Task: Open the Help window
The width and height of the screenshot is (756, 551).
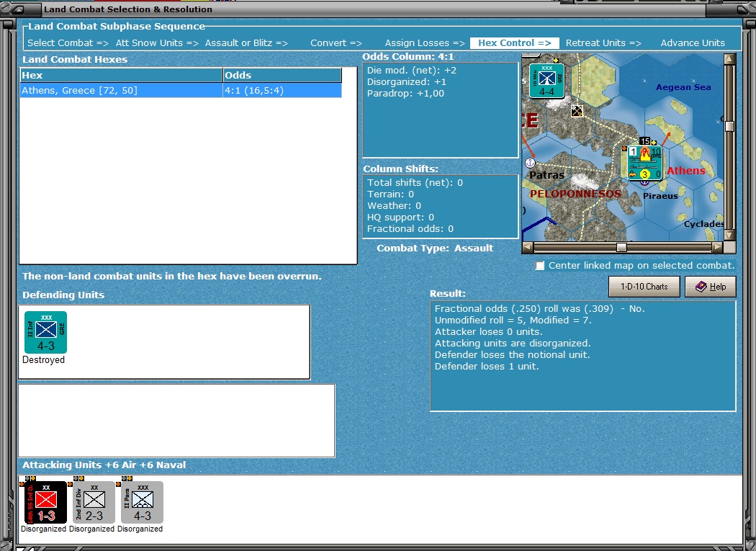Action: (x=711, y=287)
